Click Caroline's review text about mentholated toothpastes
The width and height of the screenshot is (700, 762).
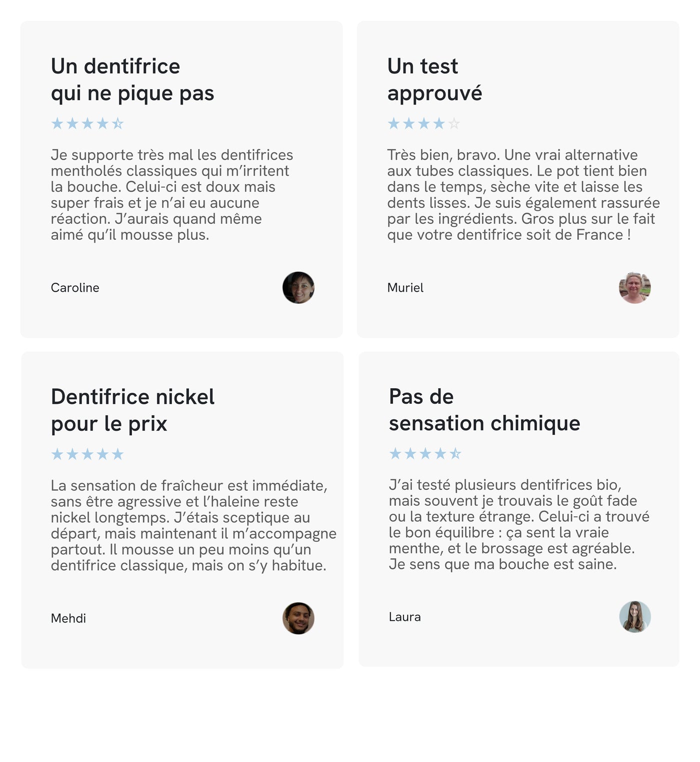172,195
